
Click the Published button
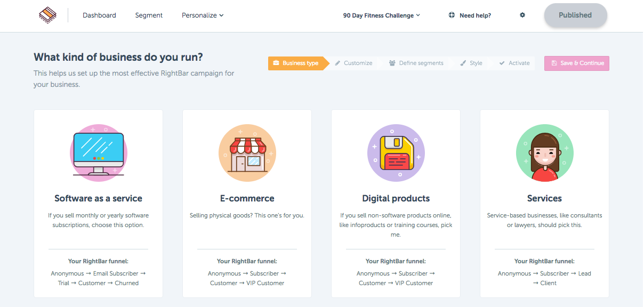pos(575,15)
